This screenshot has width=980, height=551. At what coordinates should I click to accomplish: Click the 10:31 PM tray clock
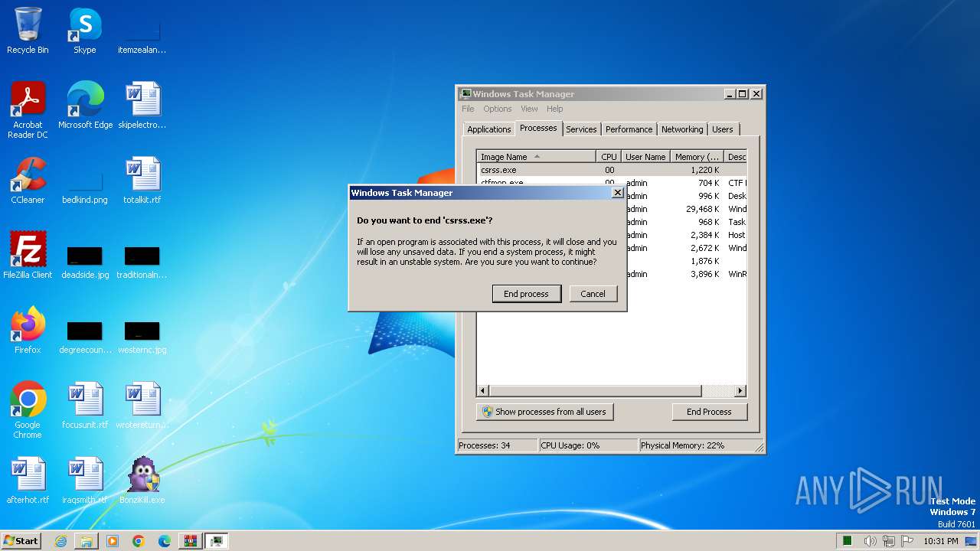(x=940, y=541)
